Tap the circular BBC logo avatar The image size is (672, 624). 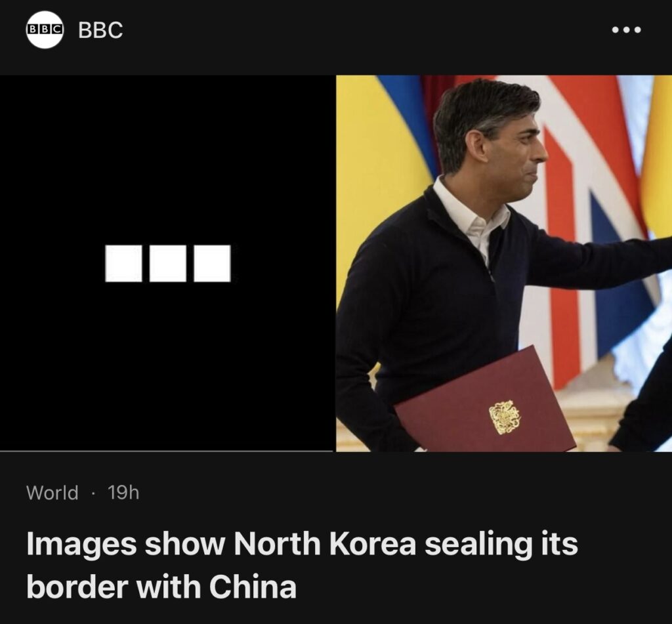[x=45, y=30]
